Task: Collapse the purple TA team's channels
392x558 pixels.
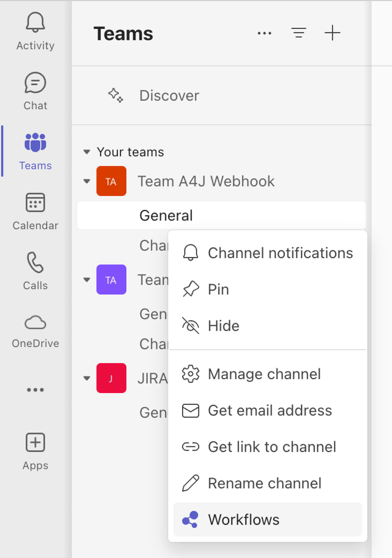Action: 87,280
